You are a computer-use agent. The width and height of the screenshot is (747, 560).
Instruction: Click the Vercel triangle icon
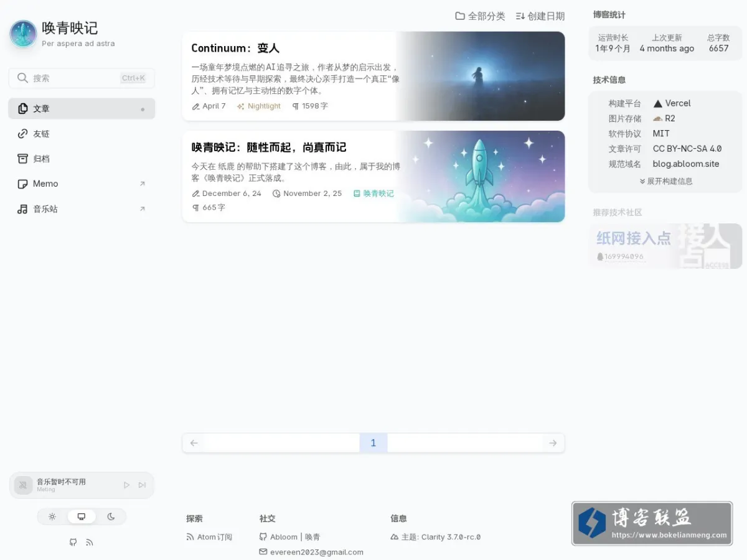click(x=658, y=103)
